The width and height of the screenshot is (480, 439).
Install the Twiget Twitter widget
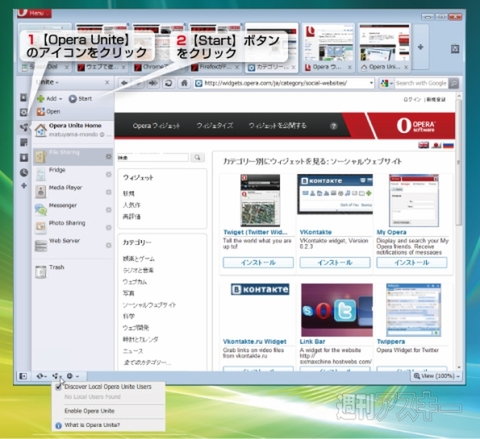tap(258, 262)
